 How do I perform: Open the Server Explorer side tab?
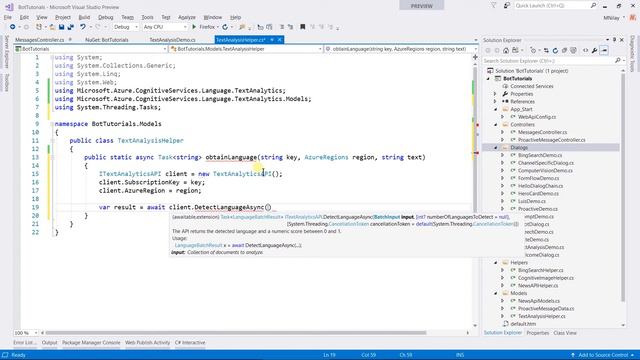point(7,53)
